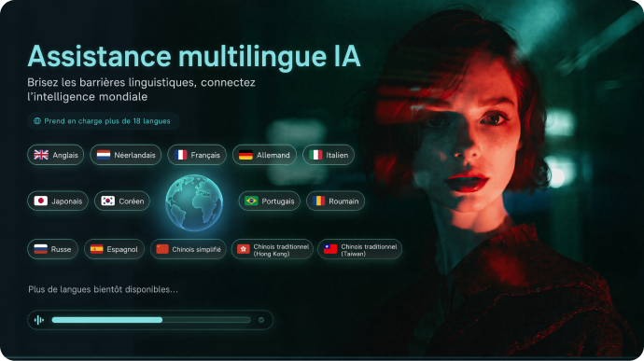Select the Allemand label text
The width and height of the screenshot is (644, 361).
273,155
